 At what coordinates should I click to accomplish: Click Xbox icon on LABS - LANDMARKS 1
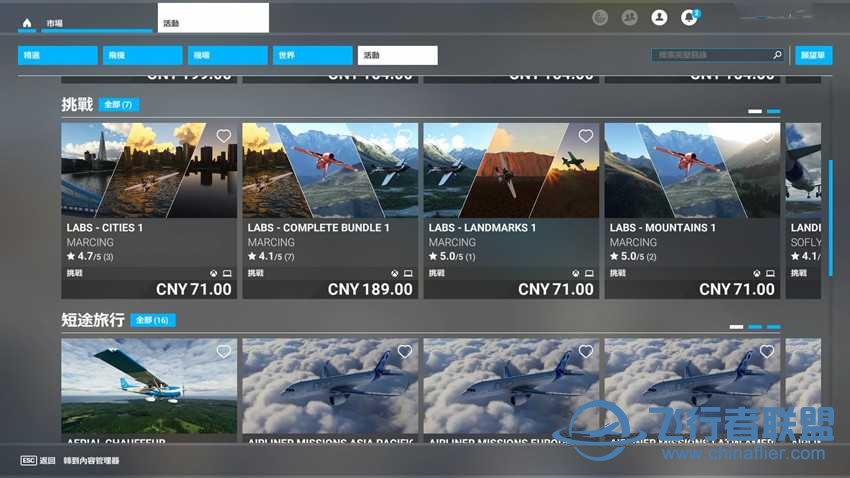pos(576,274)
